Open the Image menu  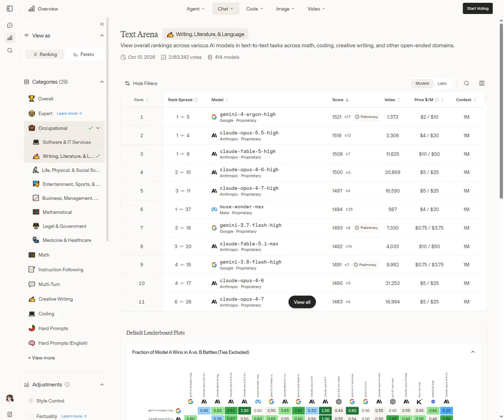285,9
